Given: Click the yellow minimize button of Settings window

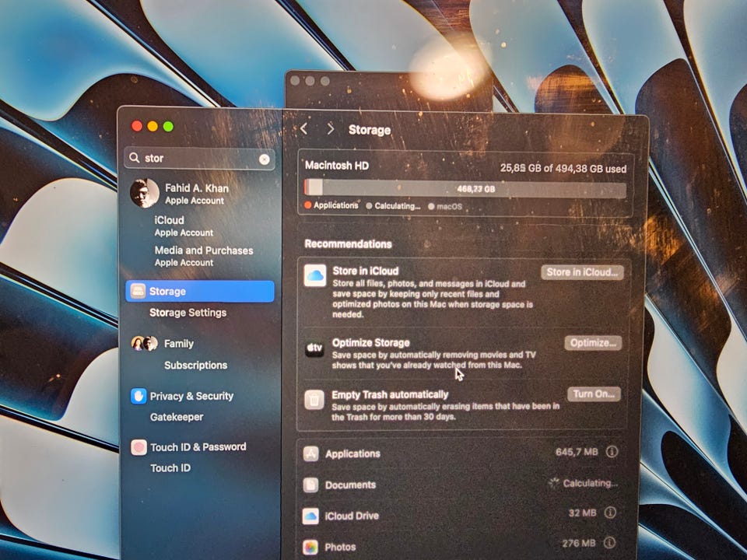Looking at the screenshot, I should point(153,126).
